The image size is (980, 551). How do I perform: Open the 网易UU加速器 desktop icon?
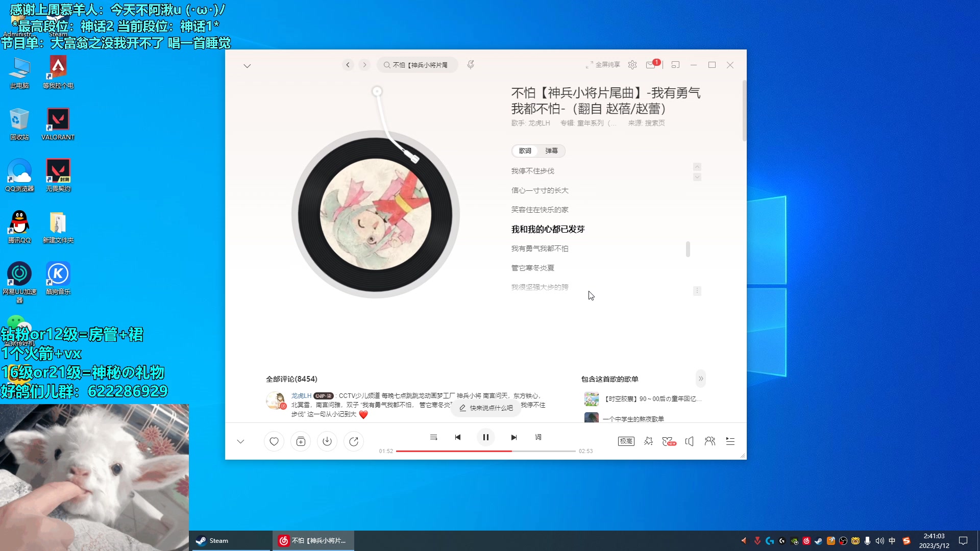tap(19, 283)
